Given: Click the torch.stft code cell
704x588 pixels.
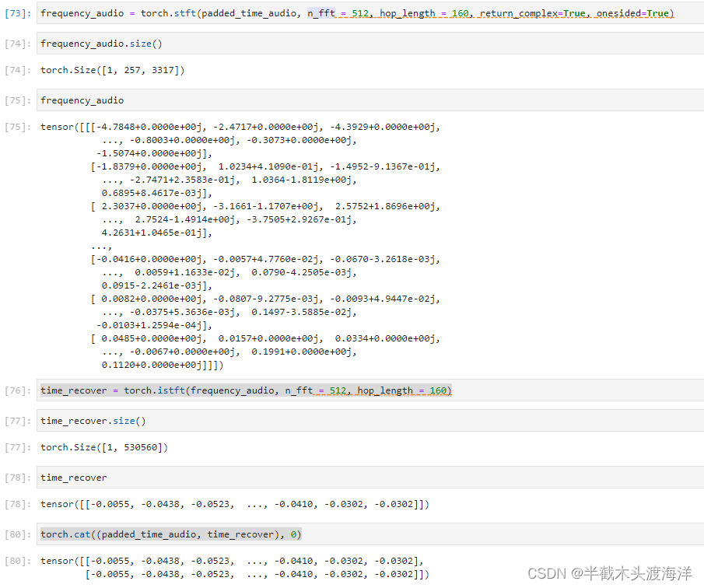Looking at the screenshot, I should 370,13.
